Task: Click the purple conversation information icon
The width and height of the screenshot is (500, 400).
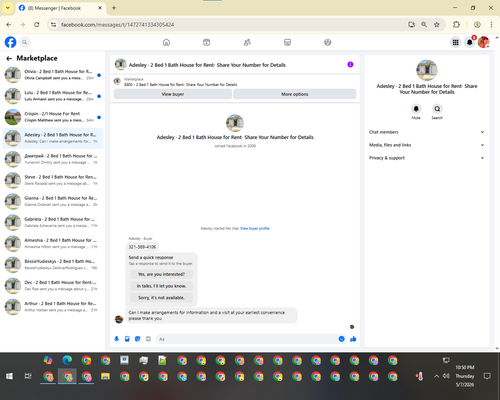Action: pyautogui.click(x=350, y=65)
